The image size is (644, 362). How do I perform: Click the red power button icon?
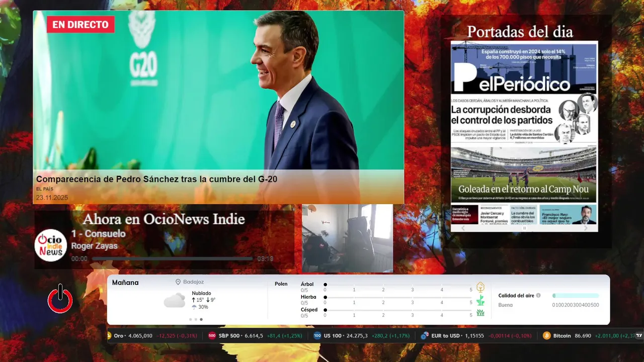coord(60,299)
